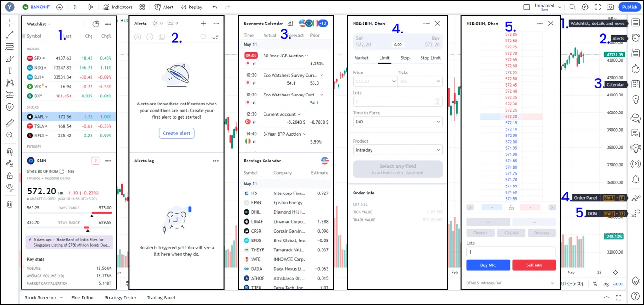Open the candlestick chart style selector
The height and width of the screenshot is (305, 644).
[x=91, y=7]
